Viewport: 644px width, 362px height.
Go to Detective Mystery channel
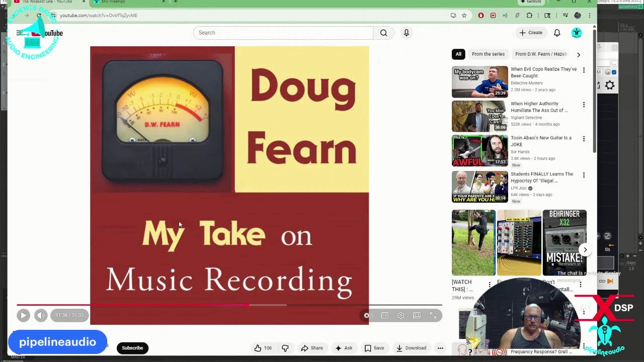tap(527, 83)
